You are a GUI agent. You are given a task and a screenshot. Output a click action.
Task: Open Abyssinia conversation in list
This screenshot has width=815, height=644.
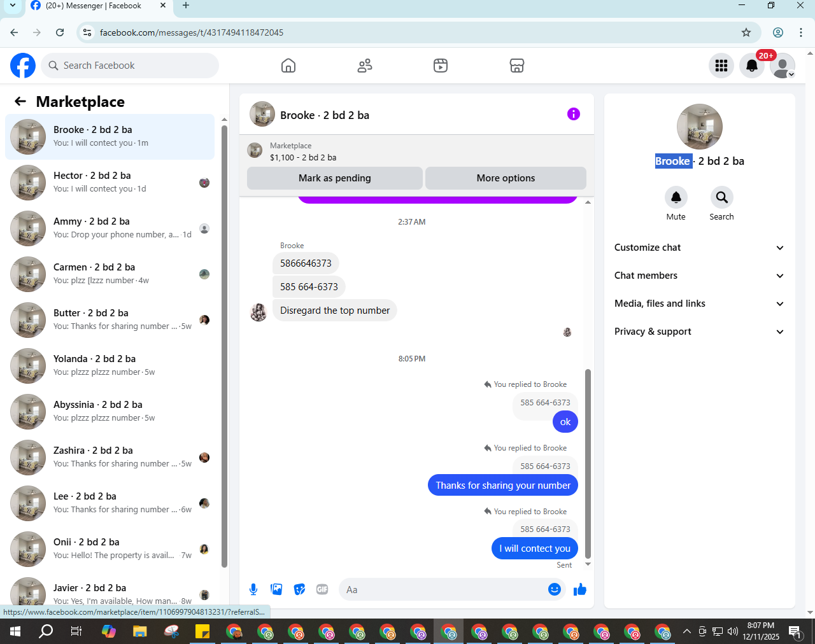pyautogui.click(x=110, y=412)
